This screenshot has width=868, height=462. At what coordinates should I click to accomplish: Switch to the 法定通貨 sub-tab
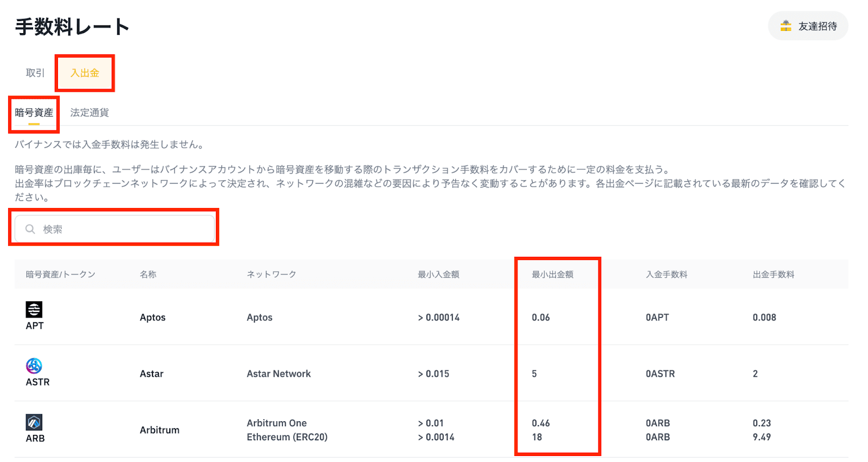coord(90,112)
